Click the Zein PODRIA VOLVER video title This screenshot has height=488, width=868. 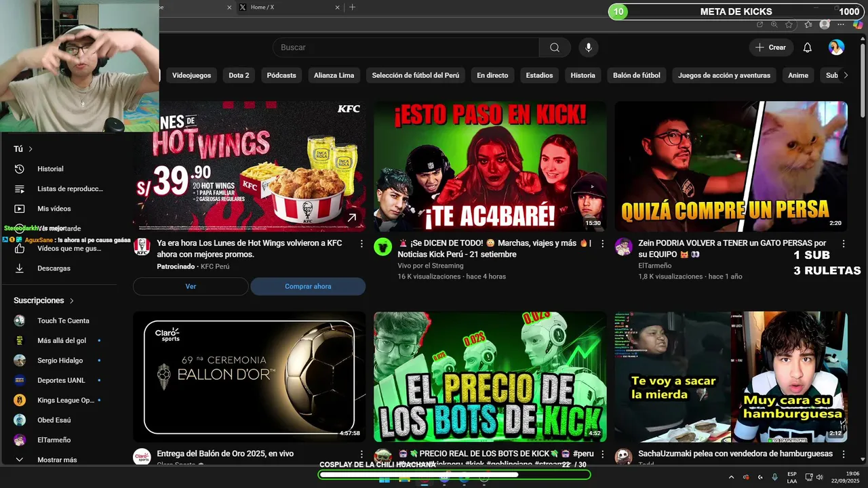click(x=732, y=249)
